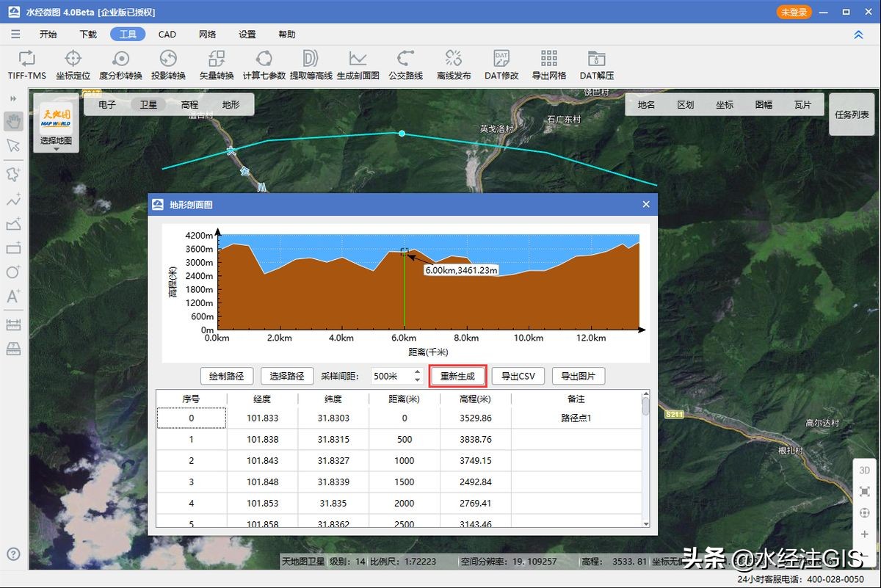Open the 坐标定位 coordinate locator tool

(x=73, y=59)
